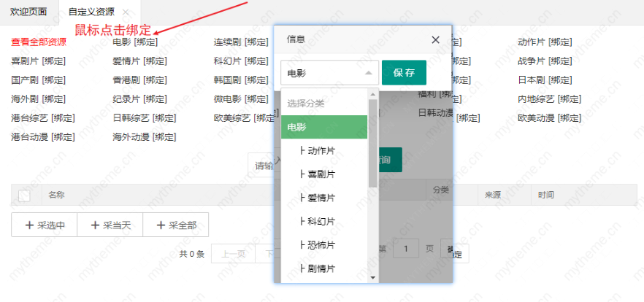Click 采全部 button with plus icon

(x=175, y=225)
